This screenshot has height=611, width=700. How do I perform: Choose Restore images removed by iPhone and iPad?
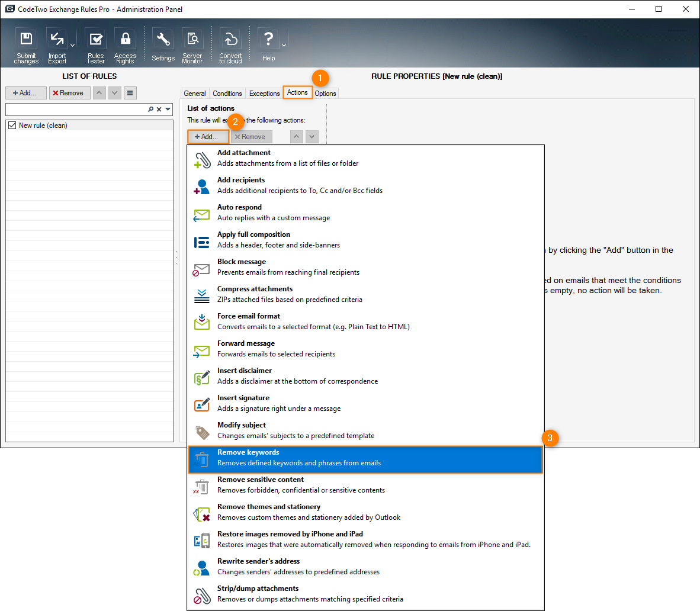pyautogui.click(x=365, y=539)
